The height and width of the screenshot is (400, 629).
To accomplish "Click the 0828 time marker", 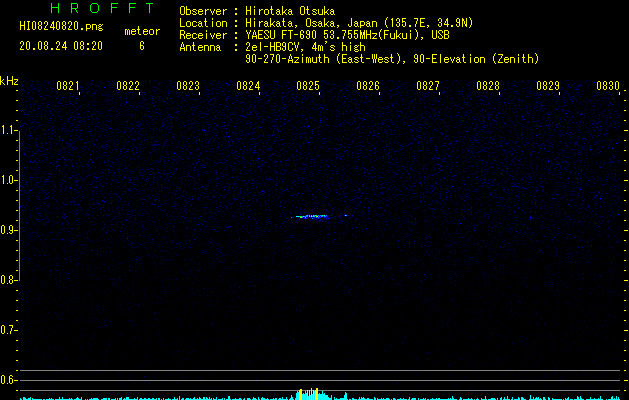I will click(x=487, y=86).
